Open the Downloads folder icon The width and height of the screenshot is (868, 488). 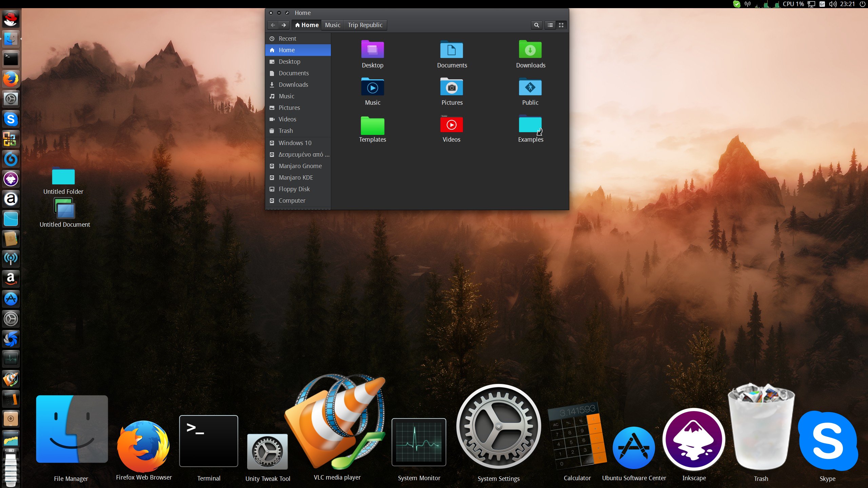[x=530, y=50]
